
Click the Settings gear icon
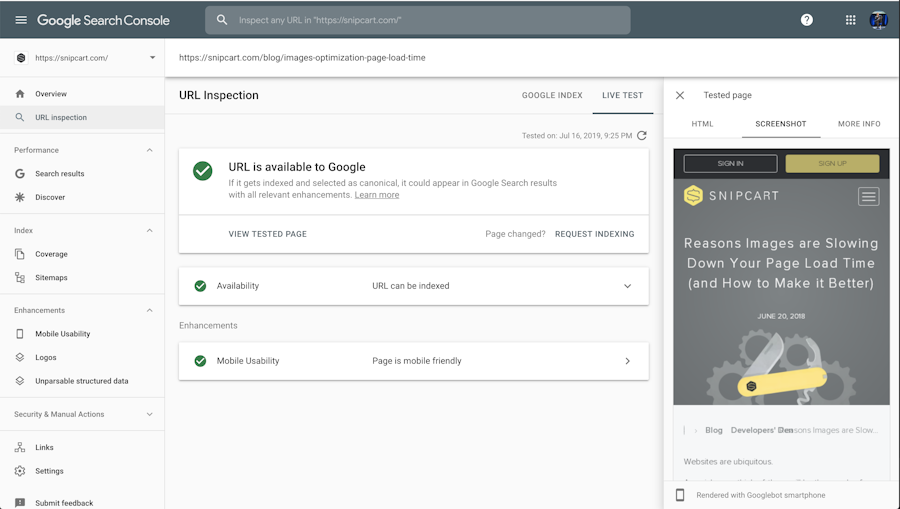[x=20, y=471]
